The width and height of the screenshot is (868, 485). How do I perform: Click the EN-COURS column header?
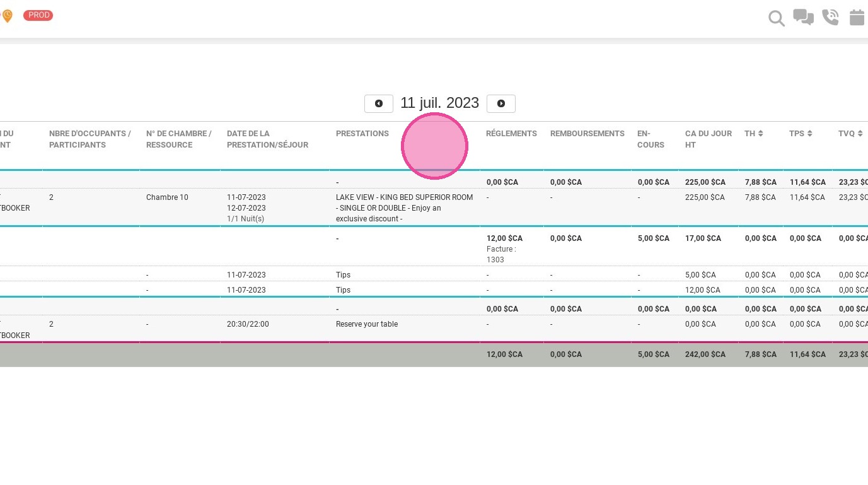651,139
